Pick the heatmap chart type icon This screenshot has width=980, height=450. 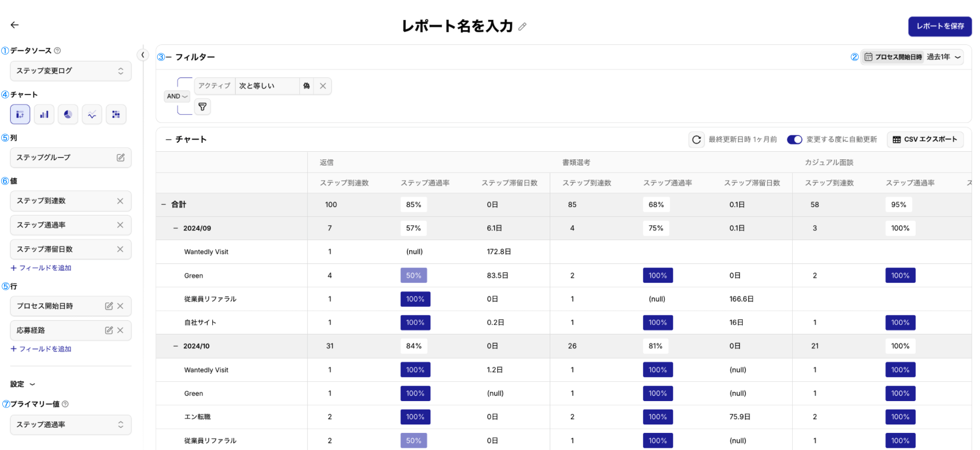(x=116, y=114)
